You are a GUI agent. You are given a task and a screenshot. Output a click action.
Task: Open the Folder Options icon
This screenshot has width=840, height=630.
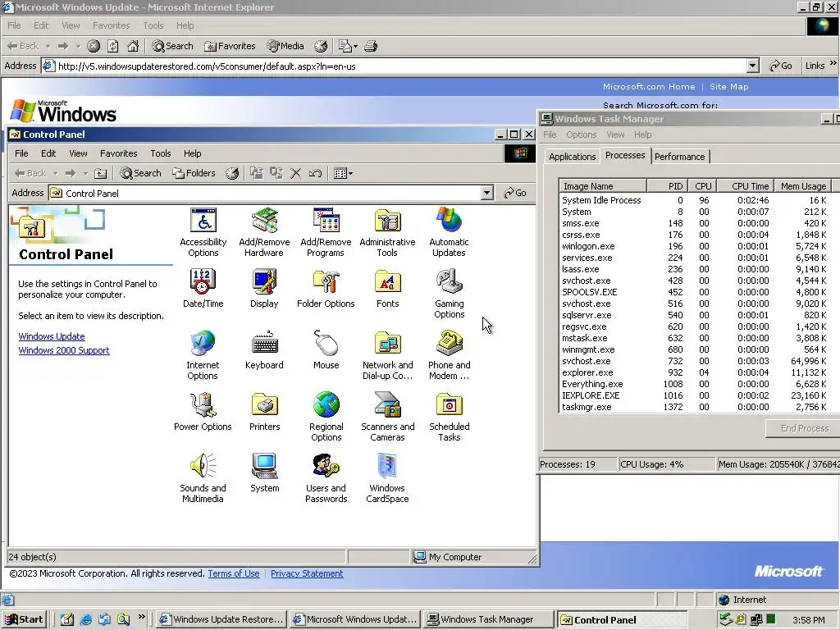(326, 289)
